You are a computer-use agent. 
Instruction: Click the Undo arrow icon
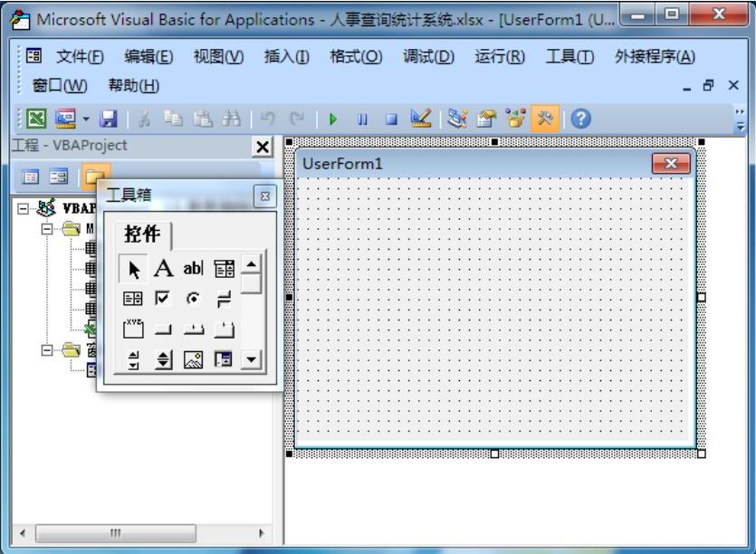coord(268,119)
